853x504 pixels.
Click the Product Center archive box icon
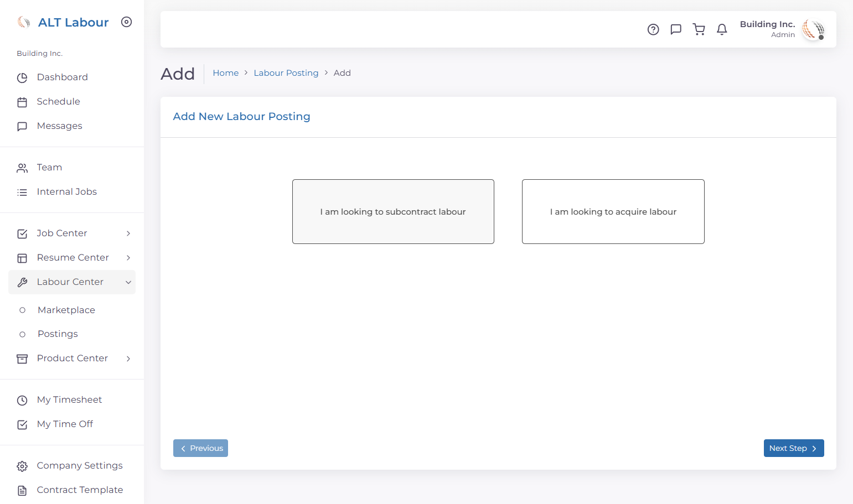coord(22,359)
